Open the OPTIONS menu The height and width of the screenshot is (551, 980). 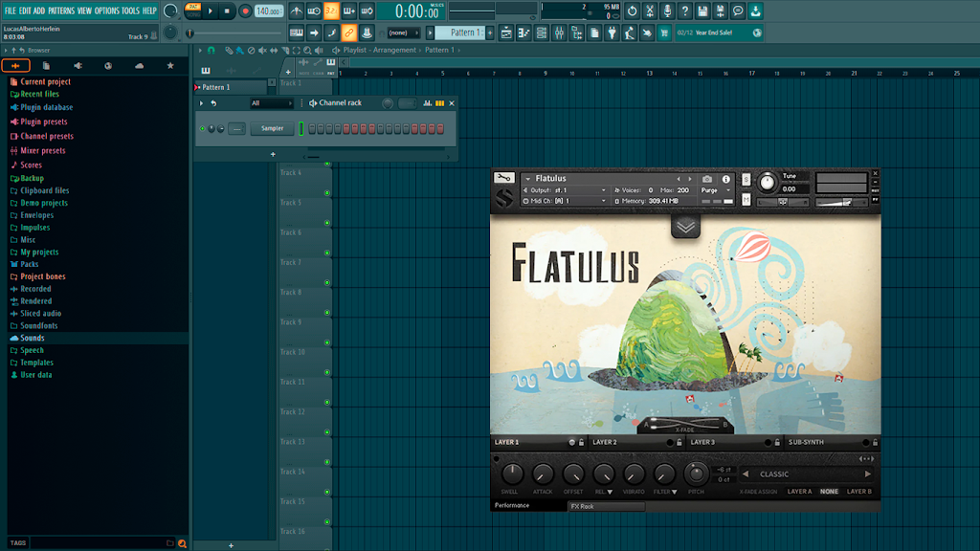click(107, 11)
